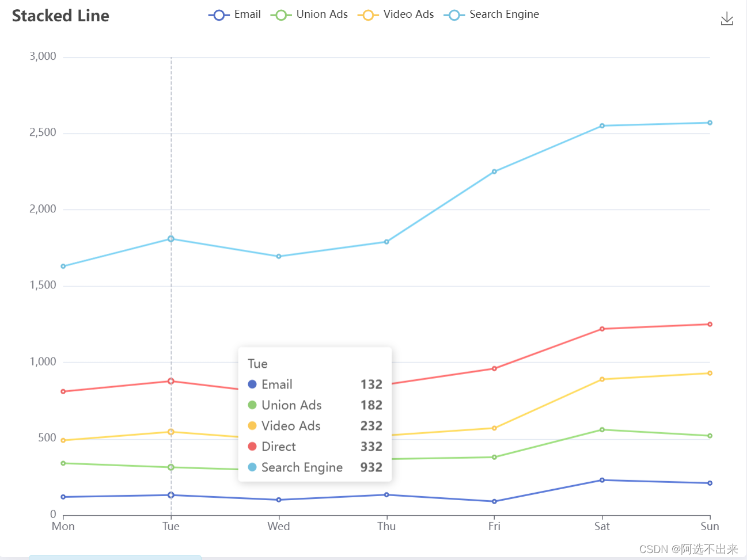747x560 pixels.
Task: Click the green Union Ads point on Sat
Action: pos(602,429)
